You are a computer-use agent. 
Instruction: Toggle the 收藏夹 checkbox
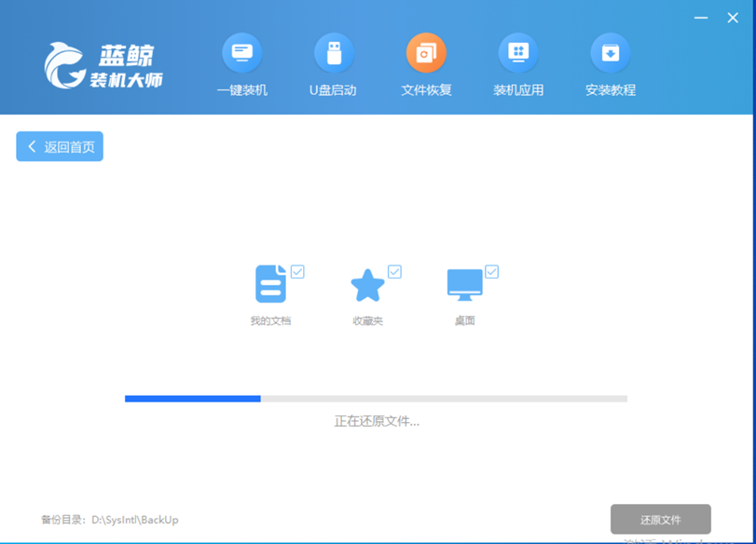click(x=394, y=272)
